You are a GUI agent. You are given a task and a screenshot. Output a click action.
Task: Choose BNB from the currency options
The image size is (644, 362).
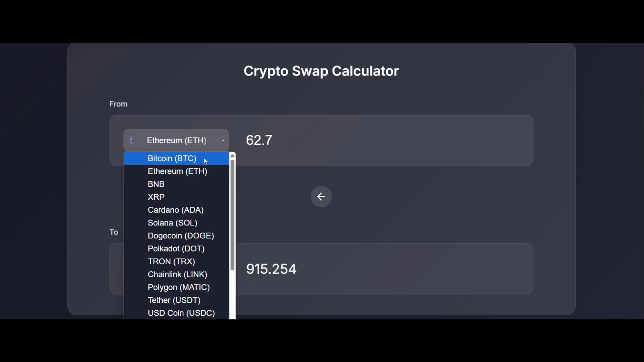pos(156,184)
